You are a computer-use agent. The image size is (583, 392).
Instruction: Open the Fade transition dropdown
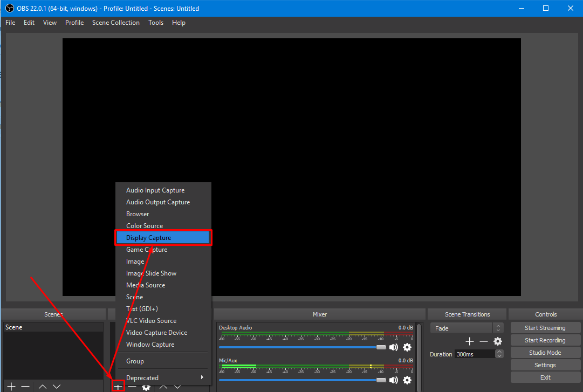467,328
